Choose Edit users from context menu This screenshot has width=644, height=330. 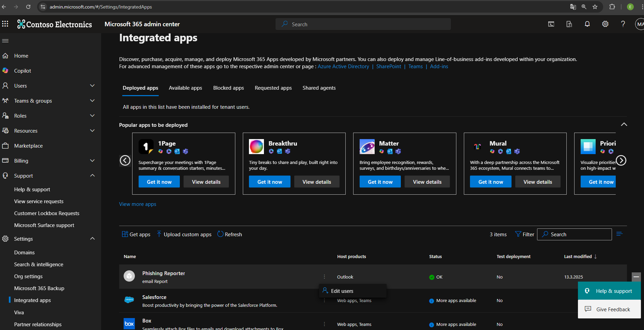(x=353, y=291)
